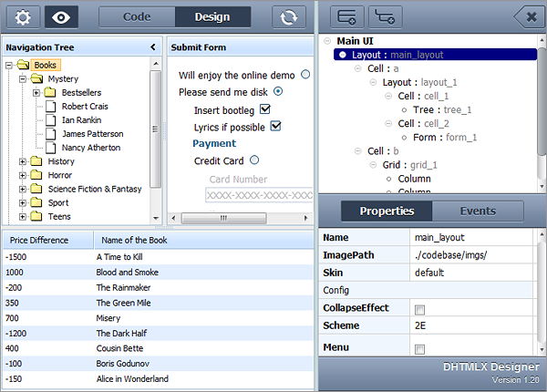Viewport: 547px width, 392px height.
Task: Click the History folder icon
Action: (36, 161)
